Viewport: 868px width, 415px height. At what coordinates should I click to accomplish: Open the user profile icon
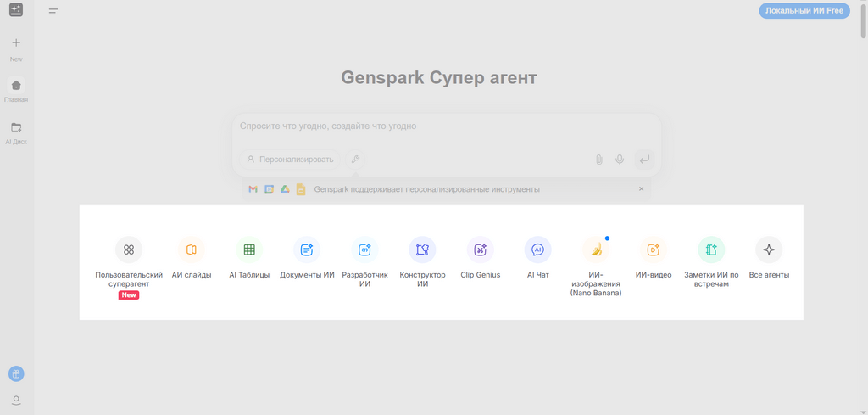point(16,400)
